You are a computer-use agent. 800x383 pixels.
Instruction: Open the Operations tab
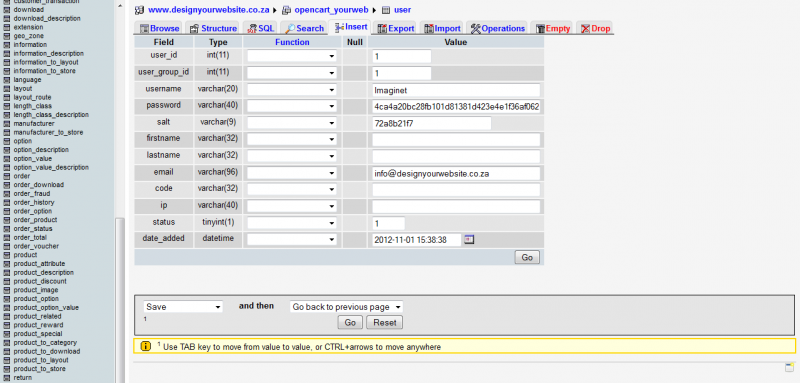[x=497, y=28]
